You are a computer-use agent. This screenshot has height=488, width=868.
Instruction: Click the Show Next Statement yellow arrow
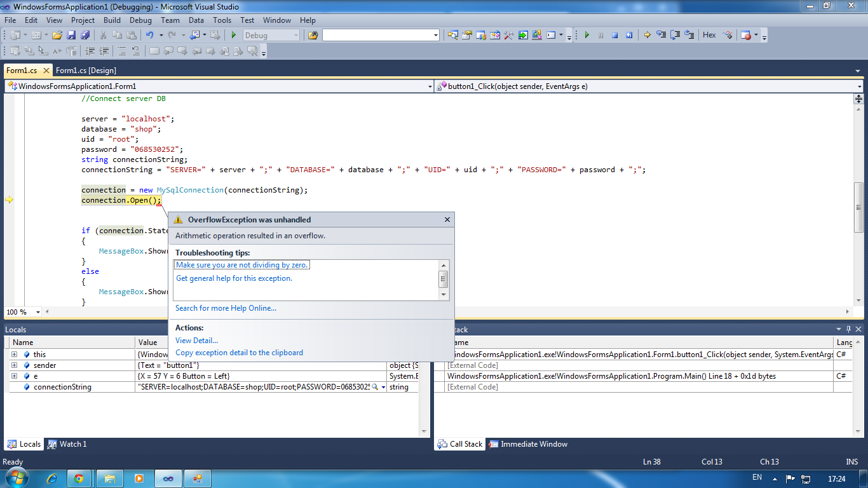(647, 35)
